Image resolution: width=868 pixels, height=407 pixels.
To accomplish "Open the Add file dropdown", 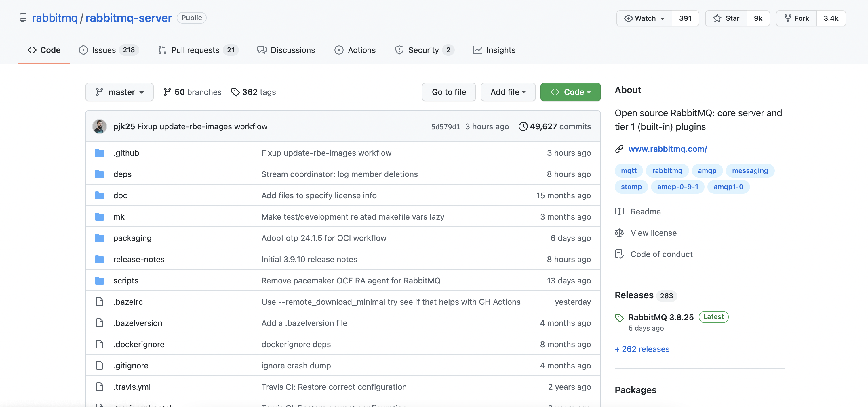I will click(508, 92).
